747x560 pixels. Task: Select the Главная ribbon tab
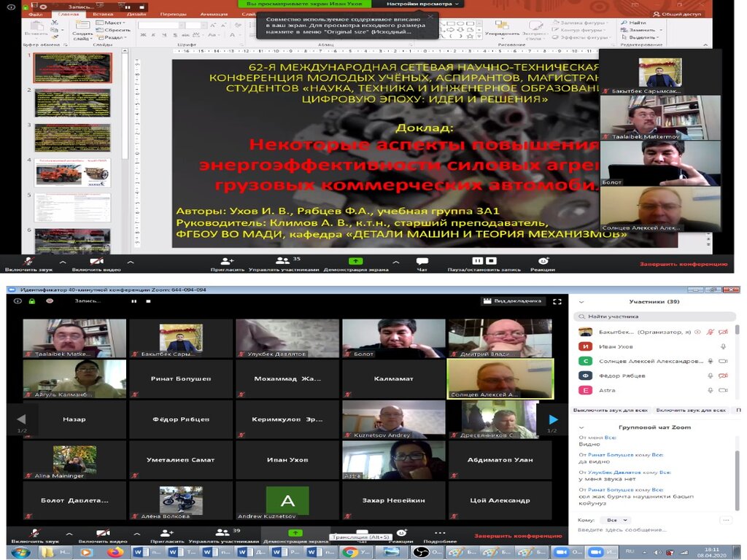point(69,15)
